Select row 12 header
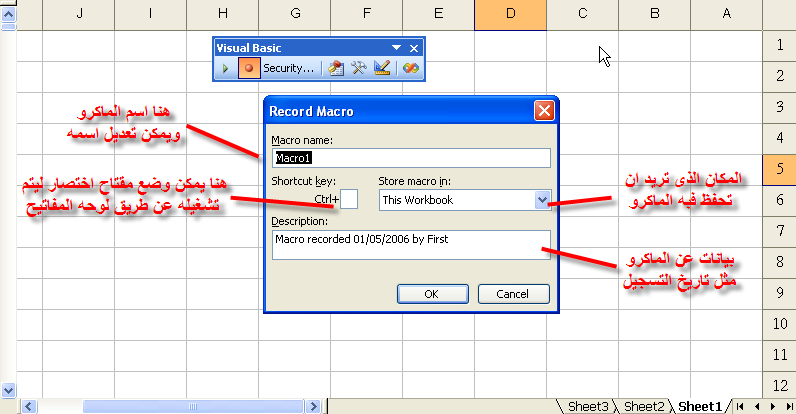Image resolution: width=796 pixels, height=414 pixels. [x=779, y=386]
